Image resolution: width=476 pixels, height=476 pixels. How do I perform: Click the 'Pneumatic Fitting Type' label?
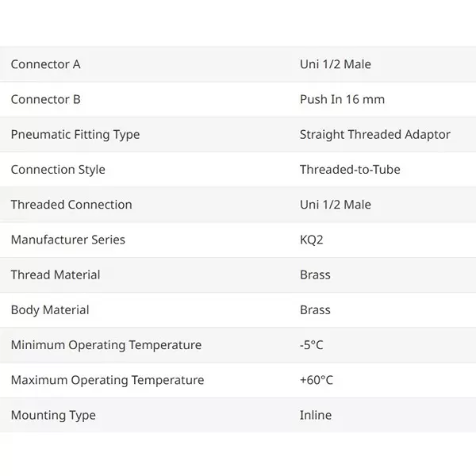pos(75,134)
